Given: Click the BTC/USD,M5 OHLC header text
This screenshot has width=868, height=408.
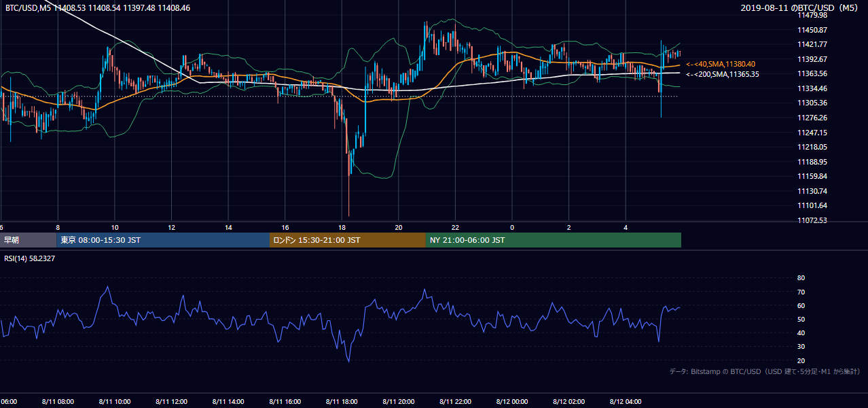Looking at the screenshot, I should pyautogui.click(x=98, y=8).
